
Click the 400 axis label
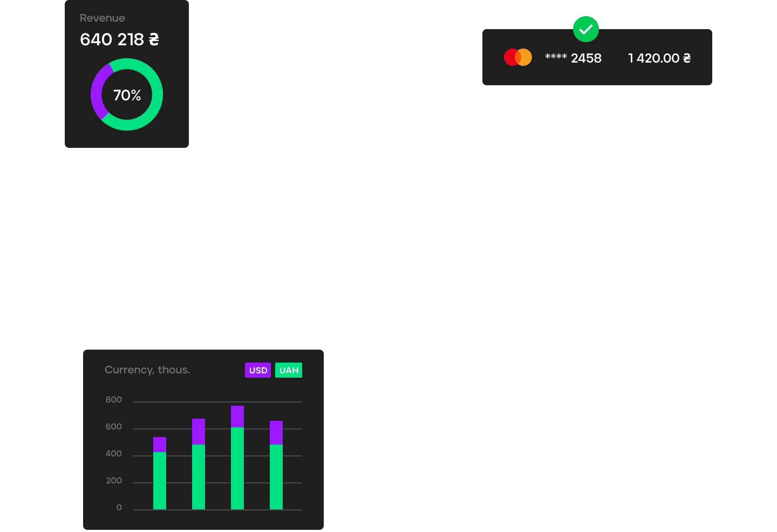coord(114,454)
